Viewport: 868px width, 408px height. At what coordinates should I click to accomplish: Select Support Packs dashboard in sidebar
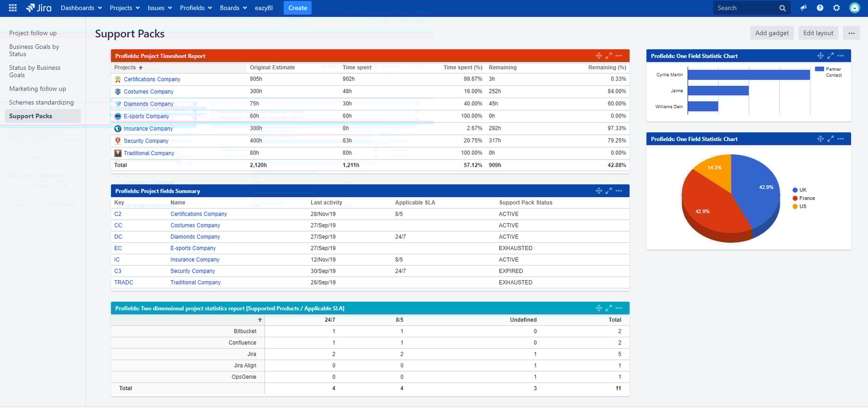pyautogui.click(x=42, y=116)
